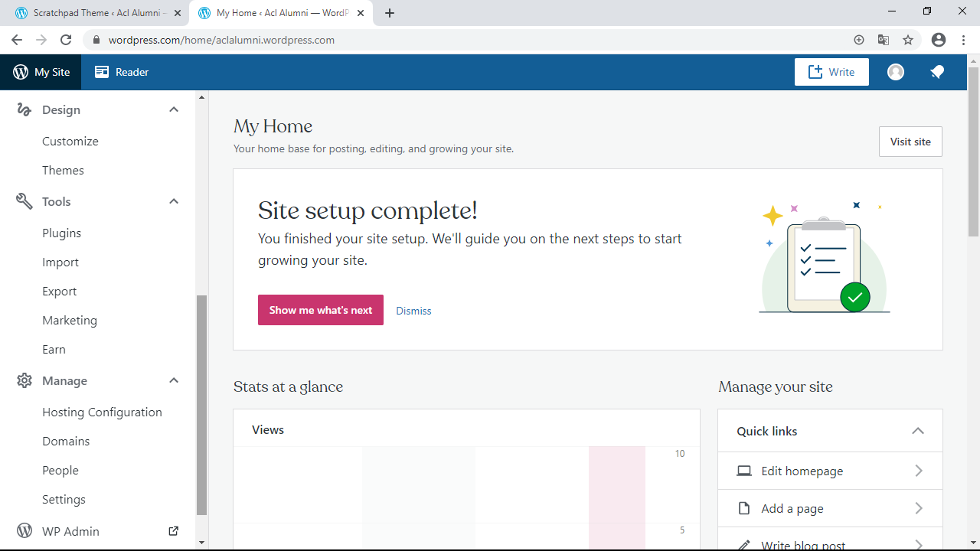Viewport: 980px width, 551px height.
Task: Reload the page with refresh icon
Action: point(66,40)
